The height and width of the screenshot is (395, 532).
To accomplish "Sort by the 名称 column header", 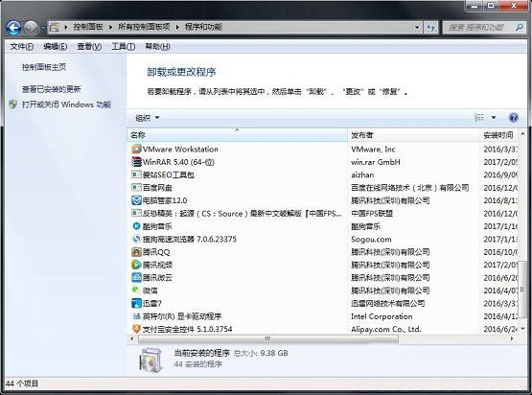I will click(237, 135).
